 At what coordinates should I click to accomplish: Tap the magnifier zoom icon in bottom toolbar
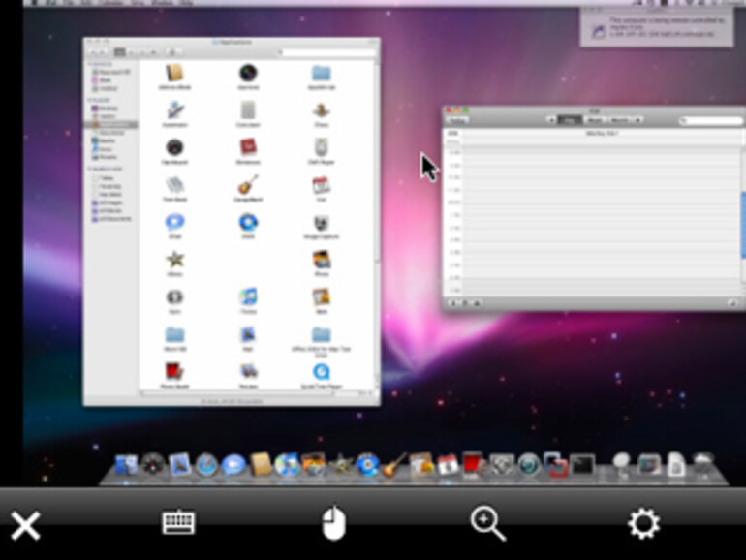tap(487, 523)
